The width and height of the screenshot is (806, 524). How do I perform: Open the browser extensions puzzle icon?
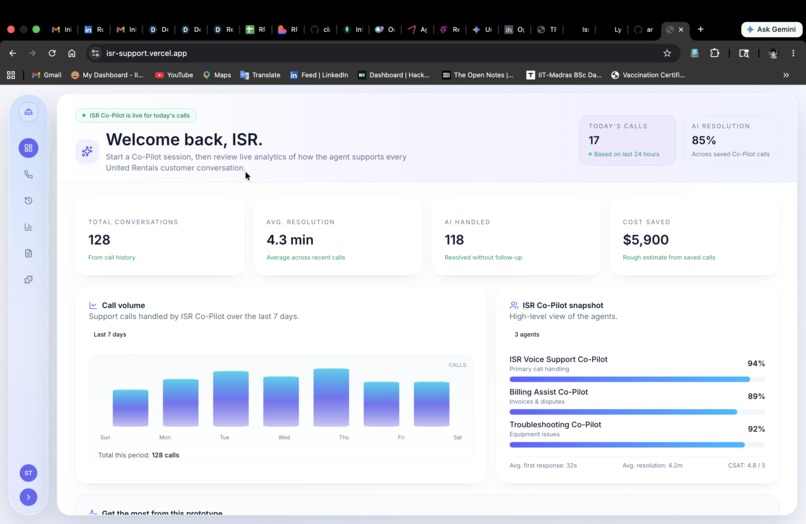pos(715,53)
